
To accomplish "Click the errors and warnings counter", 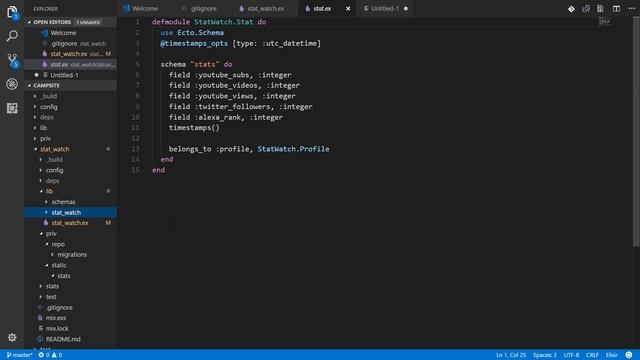I will point(50,355).
